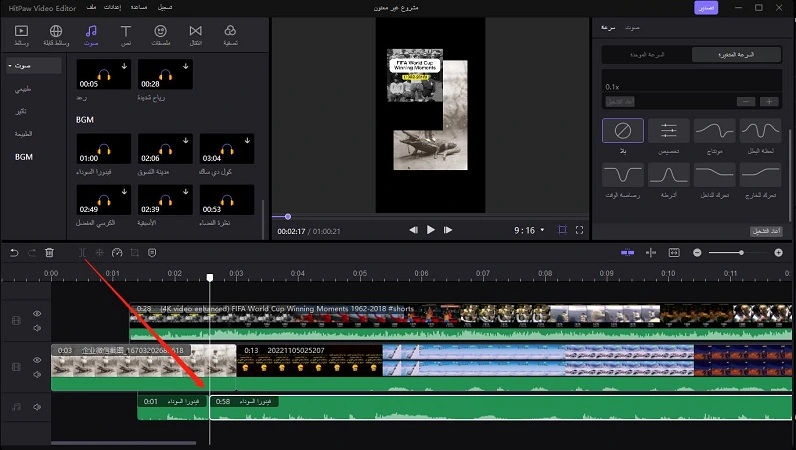Toggle the purple timeline snapping button

point(627,252)
